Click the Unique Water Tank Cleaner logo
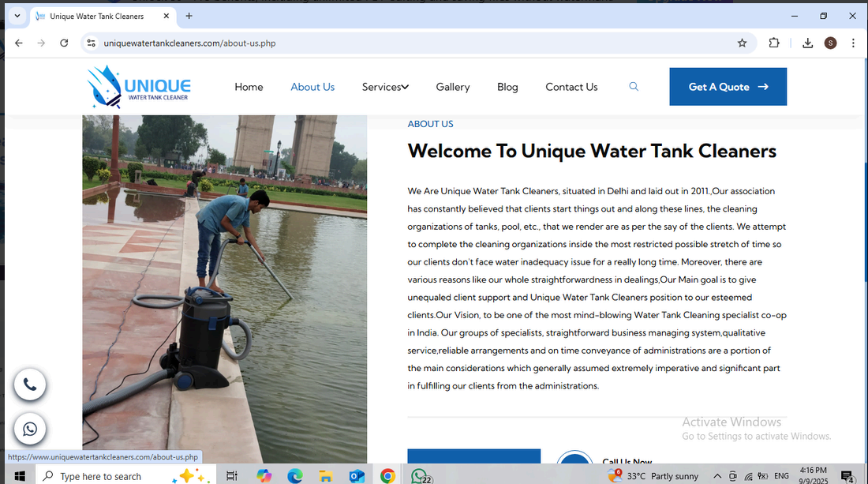The width and height of the screenshot is (868, 484). (139, 87)
